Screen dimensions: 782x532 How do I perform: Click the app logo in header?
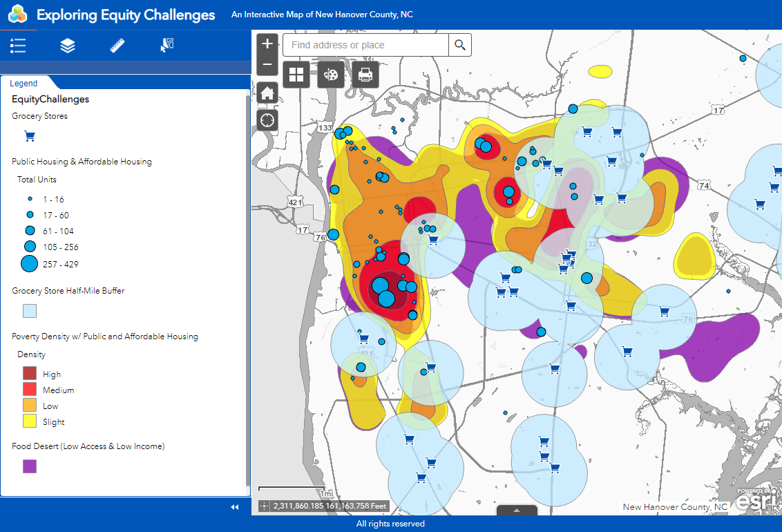coord(18,15)
